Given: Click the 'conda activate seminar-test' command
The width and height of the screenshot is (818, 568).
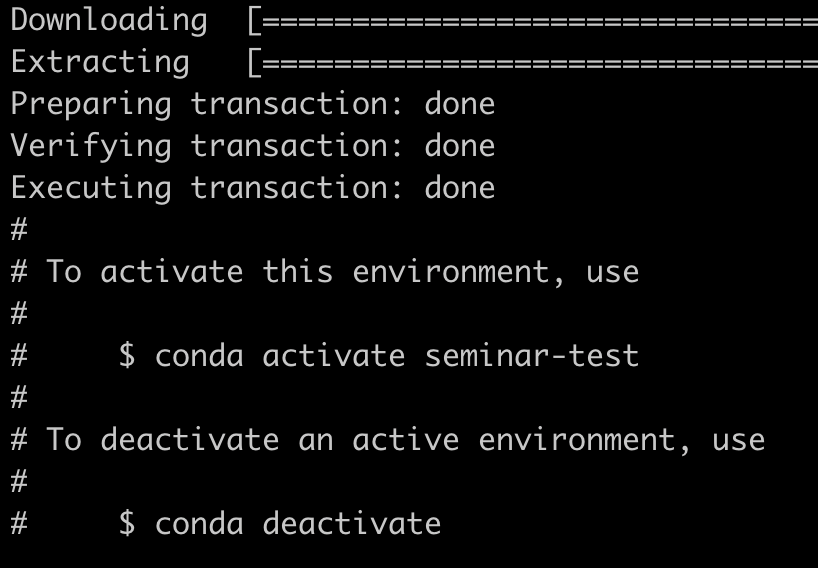Looking at the screenshot, I should pyautogui.click(x=397, y=356).
